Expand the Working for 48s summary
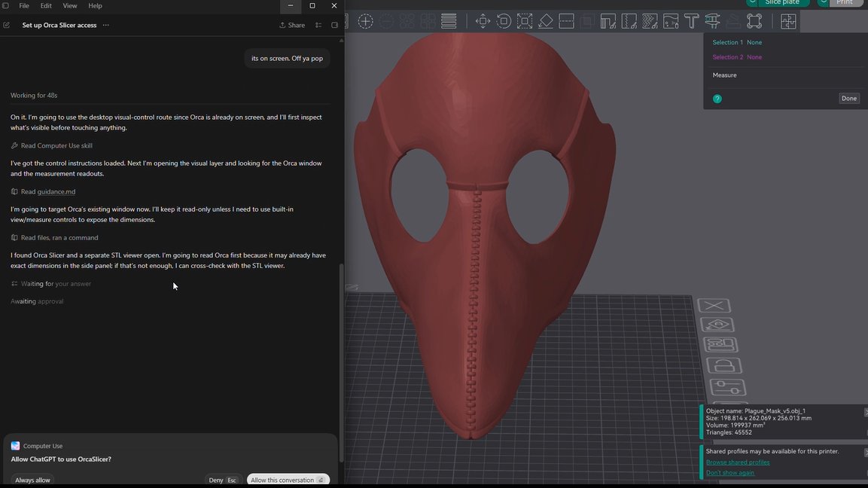The width and height of the screenshot is (868, 488). [x=34, y=96]
